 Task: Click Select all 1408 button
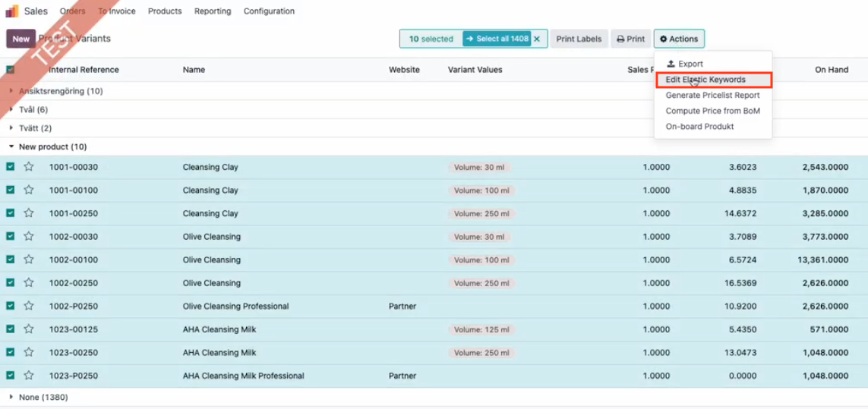coord(497,39)
